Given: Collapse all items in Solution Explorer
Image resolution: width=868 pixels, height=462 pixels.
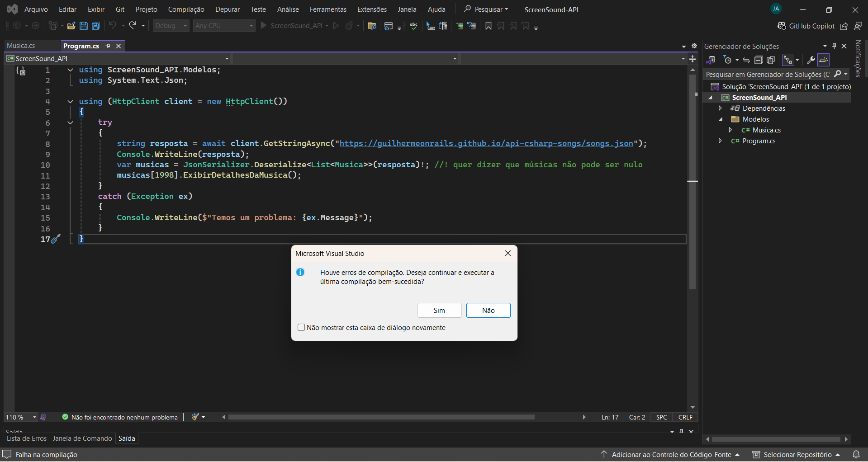Looking at the screenshot, I should coord(759,60).
